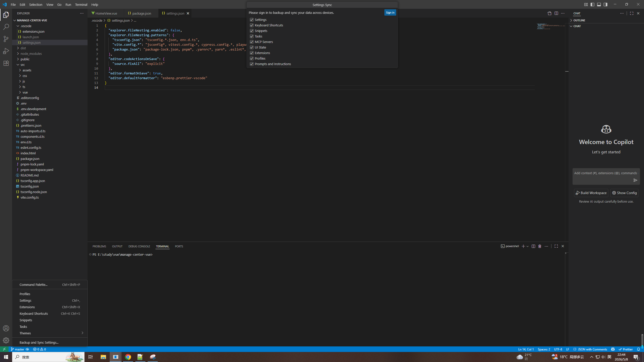Uncheck Keyboard Shortcuts sync checkbox
Image resolution: width=644 pixels, height=362 pixels.
pos(252,25)
